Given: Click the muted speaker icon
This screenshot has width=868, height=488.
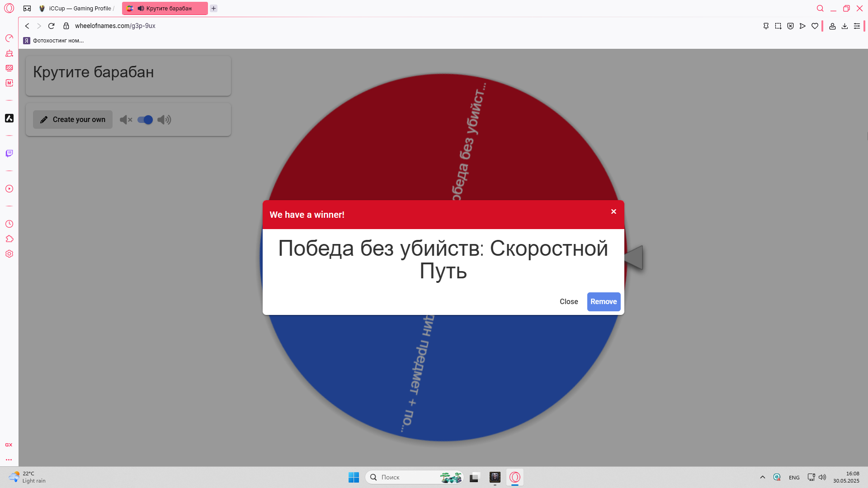Looking at the screenshot, I should click(126, 120).
